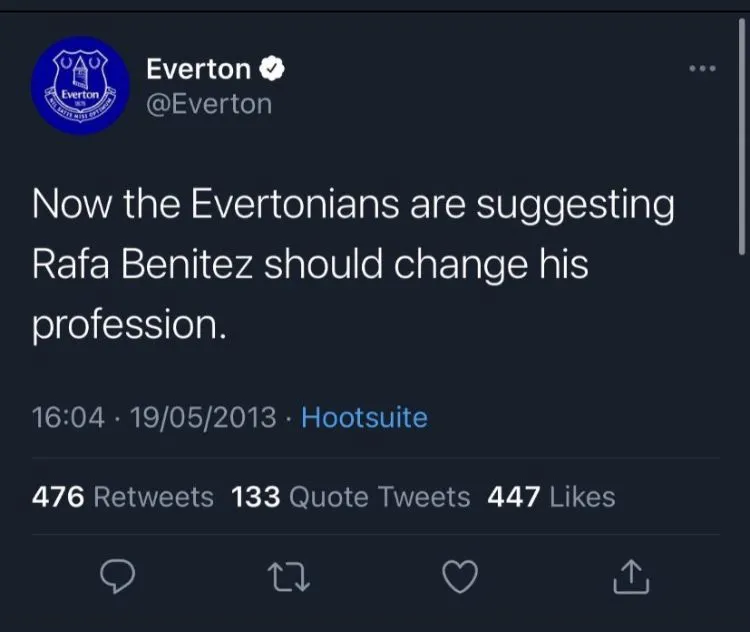
Task: Open the three-dot more options menu
Action: 703,69
